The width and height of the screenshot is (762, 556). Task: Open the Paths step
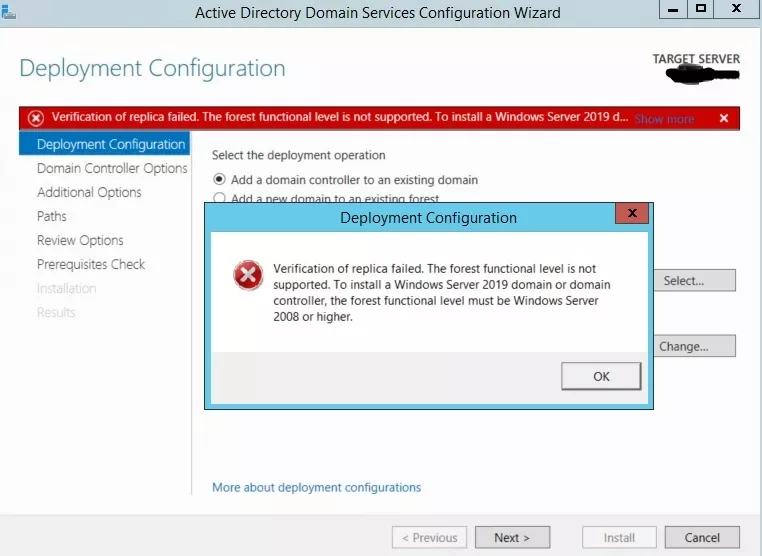(x=52, y=216)
